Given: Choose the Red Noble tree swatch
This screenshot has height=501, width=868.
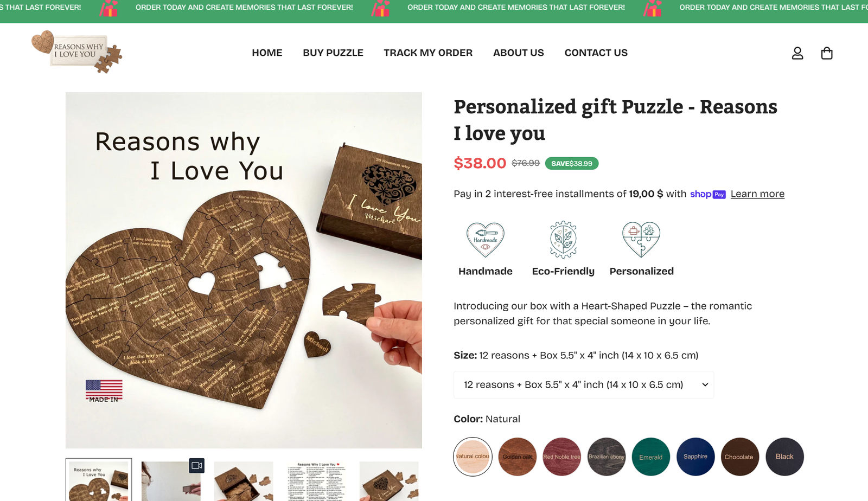Looking at the screenshot, I should [561, 457].
